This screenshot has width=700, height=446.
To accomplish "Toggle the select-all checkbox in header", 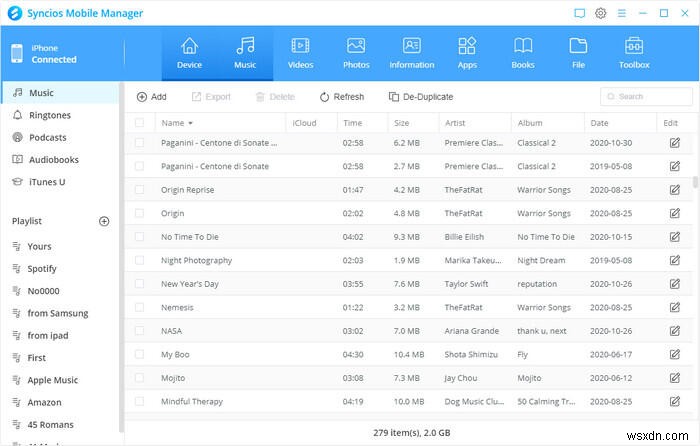I will (x=139, y=123).
